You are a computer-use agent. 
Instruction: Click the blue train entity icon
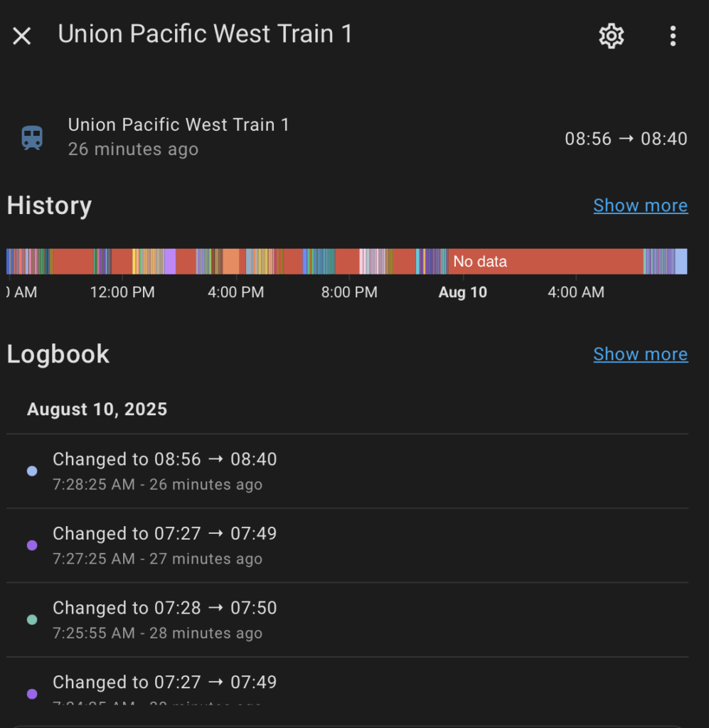click(32, 137)
